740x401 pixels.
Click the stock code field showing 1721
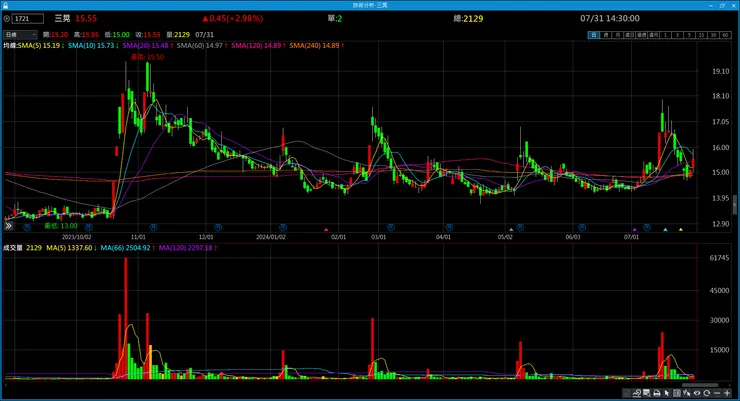click(28, 19)
